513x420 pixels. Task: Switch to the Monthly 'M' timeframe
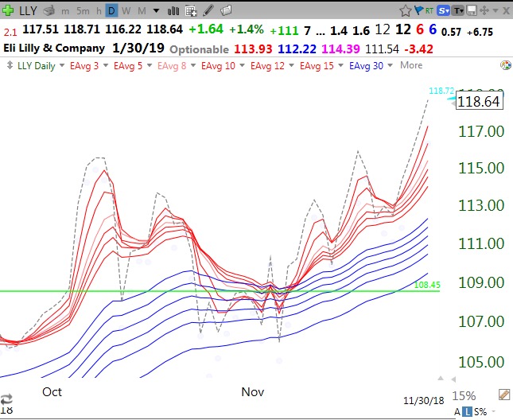(x=142, y=11)
